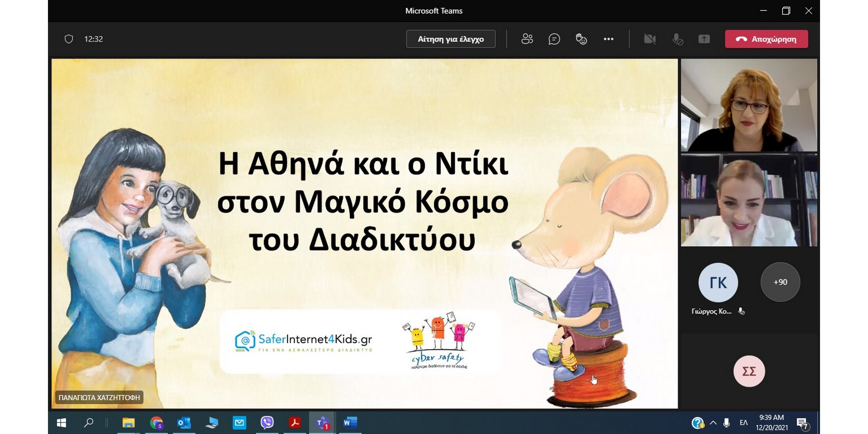
Task: Open the reactions and raise hand icon
Action: (581, 39)
